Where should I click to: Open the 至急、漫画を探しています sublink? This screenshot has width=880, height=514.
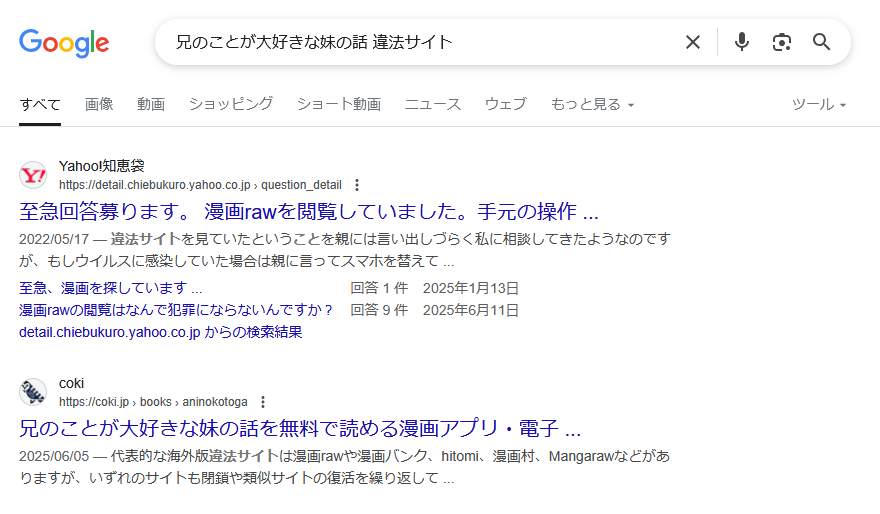point(111,288)
